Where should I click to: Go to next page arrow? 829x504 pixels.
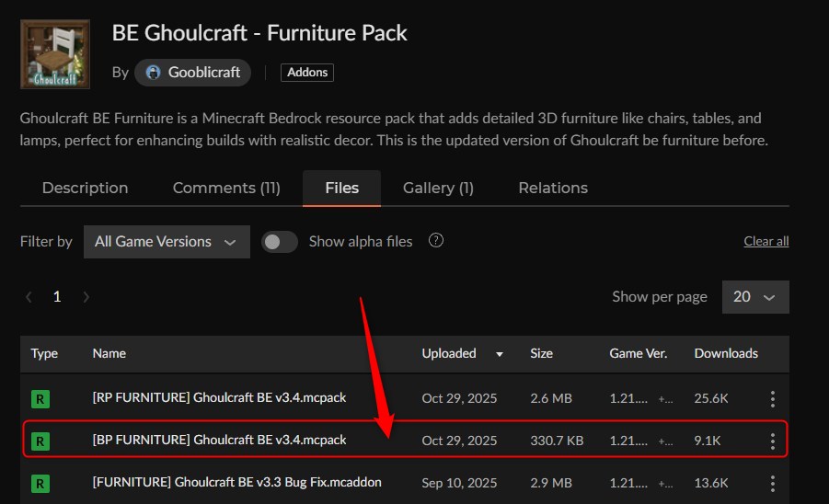point(86,297)
